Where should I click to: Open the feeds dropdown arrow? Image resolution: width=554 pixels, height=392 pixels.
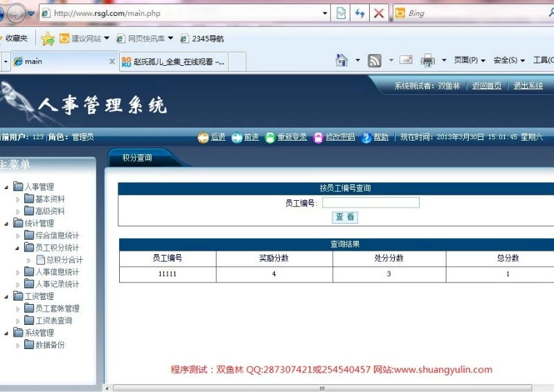pos(391,60)
